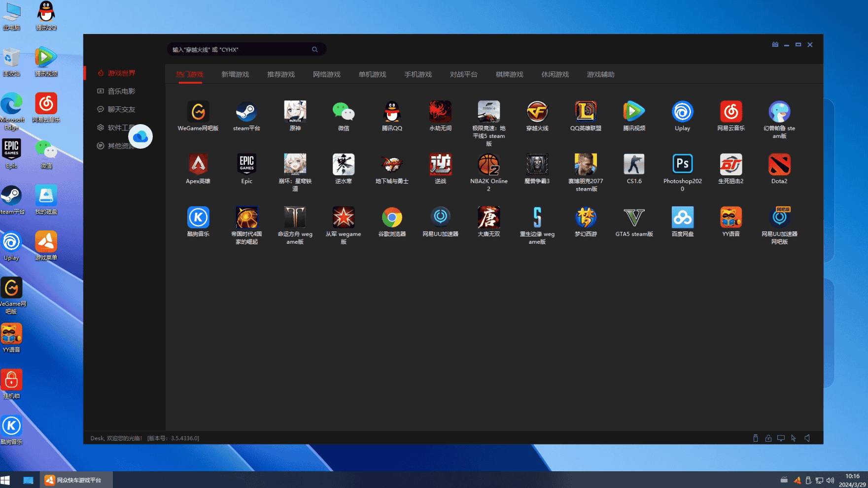This screenshot has height=488, width=868.
Task: Switch to the 新增游戏 tab
Action: click(235, 74)
